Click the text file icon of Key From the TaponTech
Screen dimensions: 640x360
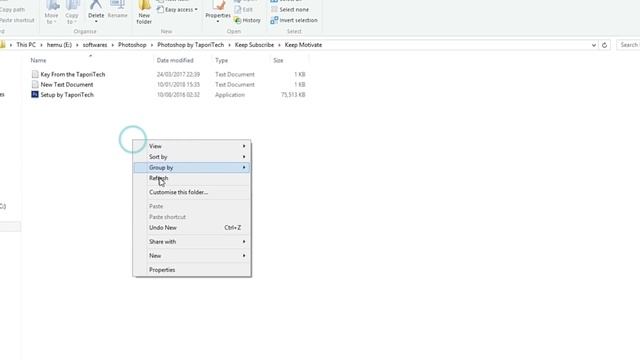click(x=35, y=74)
